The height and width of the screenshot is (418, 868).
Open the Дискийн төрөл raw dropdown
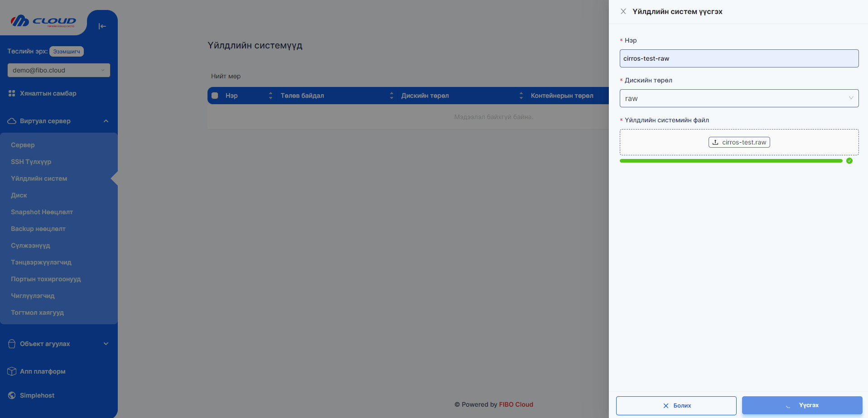click(738, 98)
